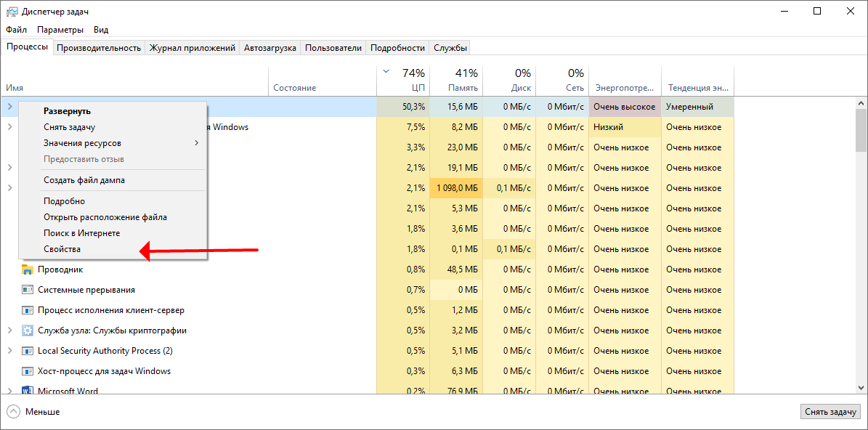Click the Microsoft Word app icon
The width and height of the screenshot is (868, 430).
click(27, 391)
